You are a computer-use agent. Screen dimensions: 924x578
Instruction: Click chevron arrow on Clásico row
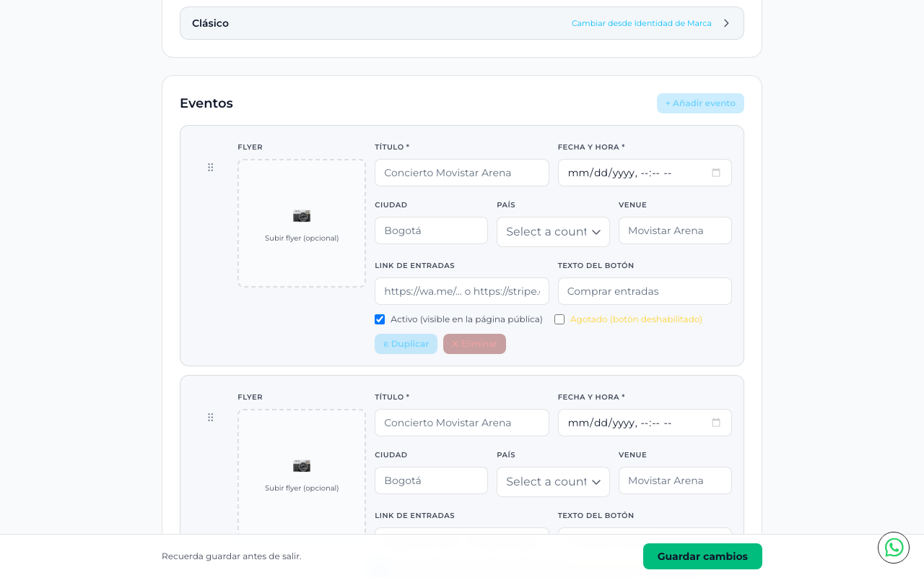click(726, 23)
